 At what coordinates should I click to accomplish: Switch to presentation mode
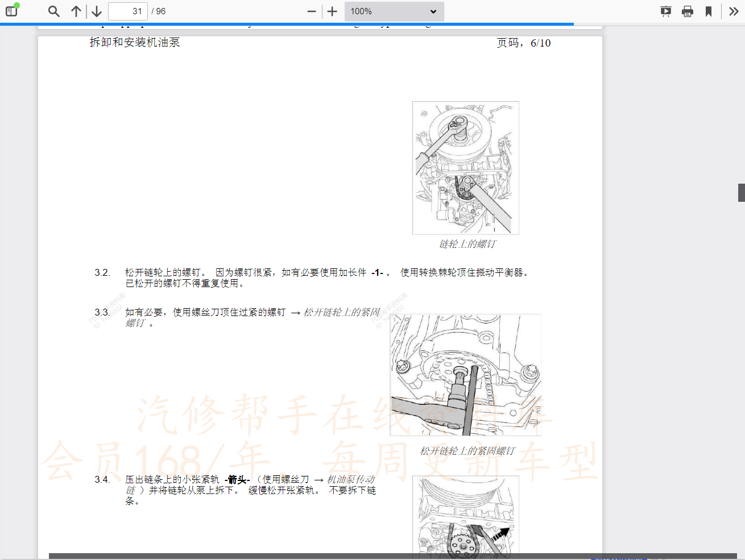(665, 11)
